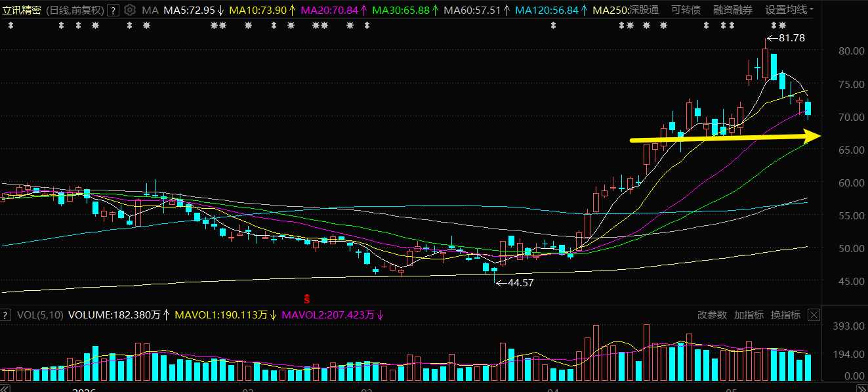Viewport: 868px width, 392px height.
Task: Click the red S signal marker below the chart
Action: click(x=305, y=298)
